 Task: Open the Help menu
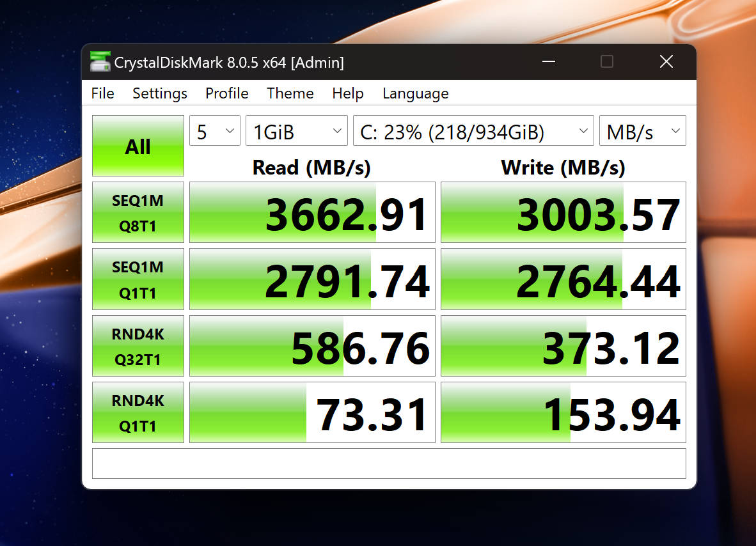(x=348, y=93)
